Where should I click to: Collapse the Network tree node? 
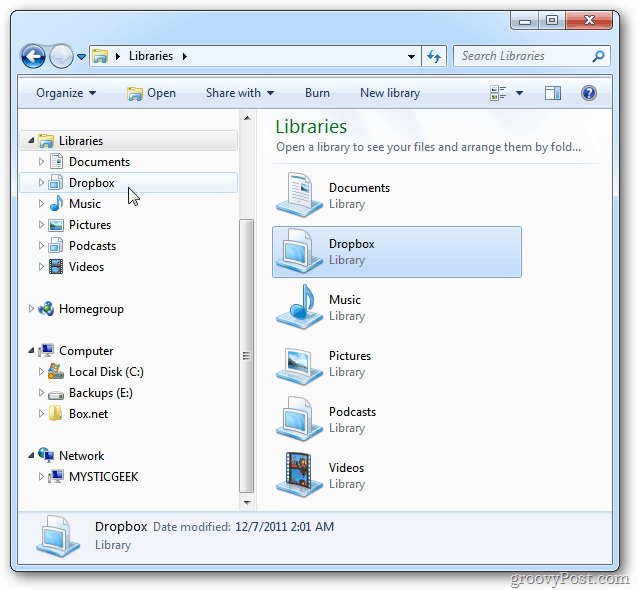[x=31, y=455]
